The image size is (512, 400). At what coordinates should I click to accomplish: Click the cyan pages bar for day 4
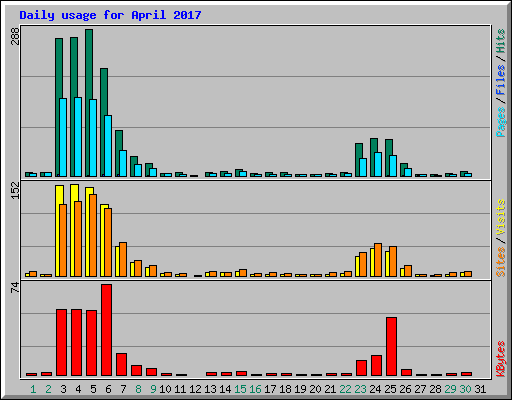point(78,137)
